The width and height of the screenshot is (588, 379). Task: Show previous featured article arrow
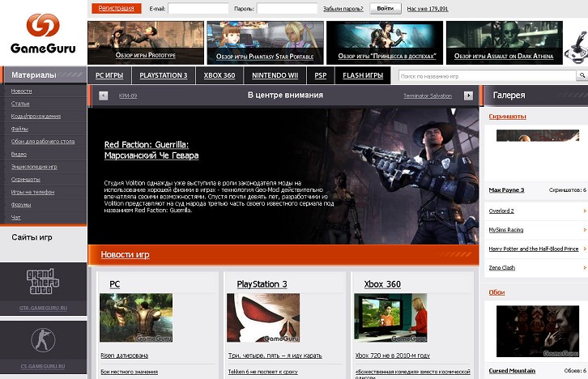click(104, 96)
